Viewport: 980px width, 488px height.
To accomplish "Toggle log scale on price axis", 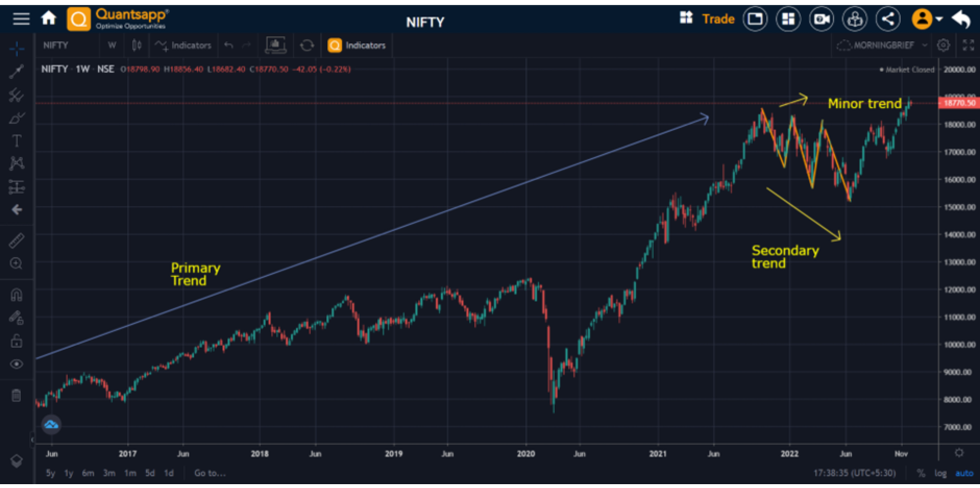I will click(940, 473).
